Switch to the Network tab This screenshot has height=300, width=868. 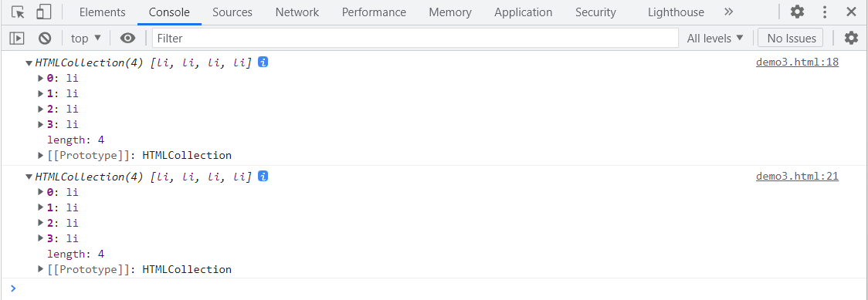pos(297,12)
